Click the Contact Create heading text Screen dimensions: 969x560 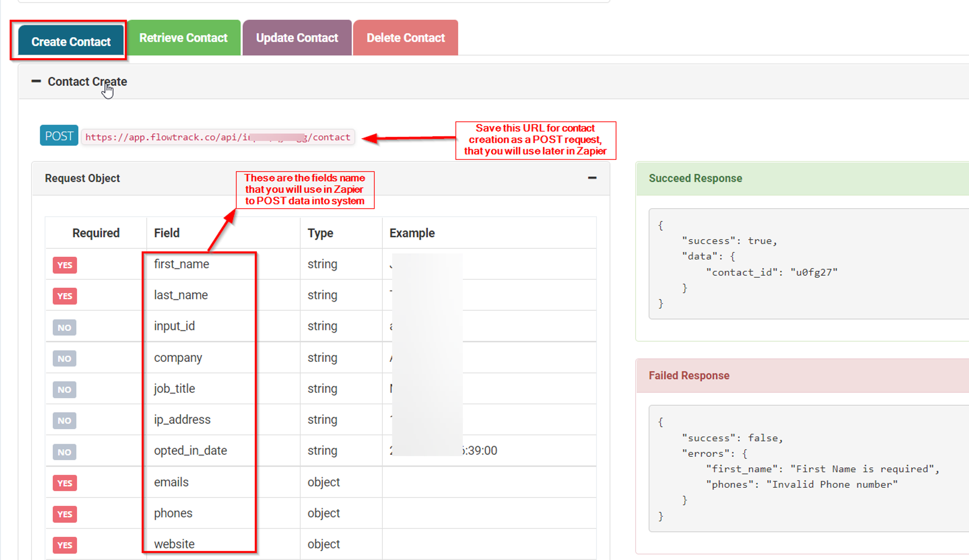tap(87, 81)
